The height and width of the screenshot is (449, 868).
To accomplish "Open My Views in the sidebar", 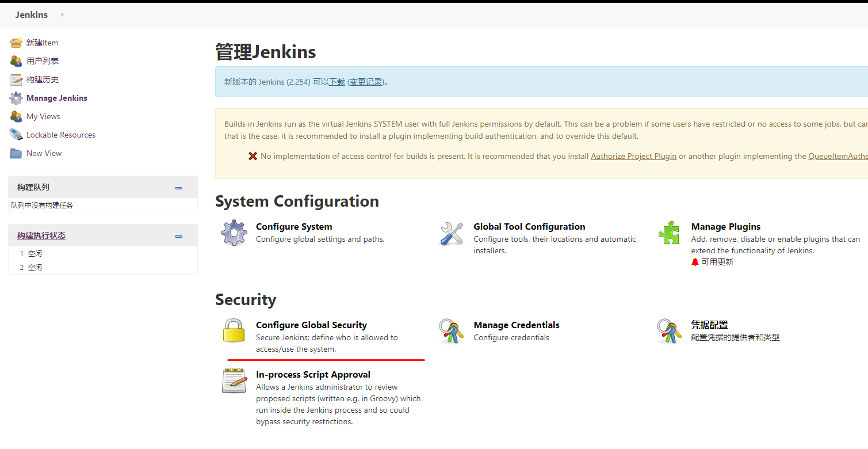I will 43,116.
